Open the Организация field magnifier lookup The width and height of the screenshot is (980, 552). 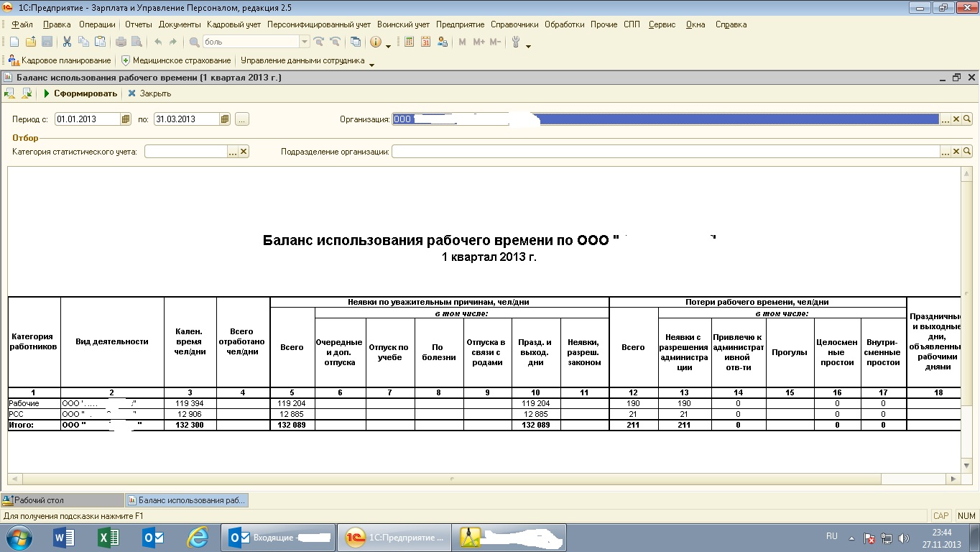[x=967, y=119]
